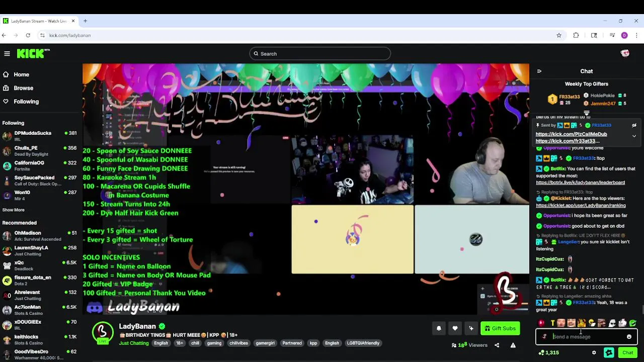This screenshot has width=644, height=362.
Task: Follow LadyBanan with the heart icon
Action: click(x=455, y=328)
